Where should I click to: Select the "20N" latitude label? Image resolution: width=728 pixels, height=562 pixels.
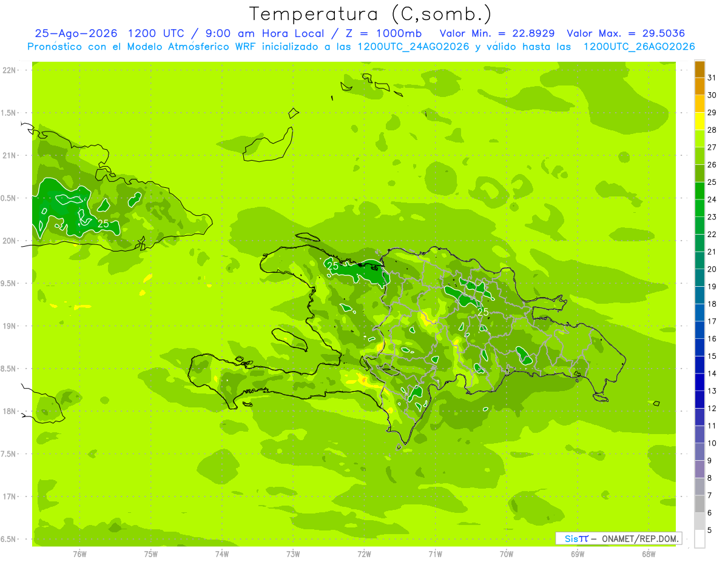[9, 241]
